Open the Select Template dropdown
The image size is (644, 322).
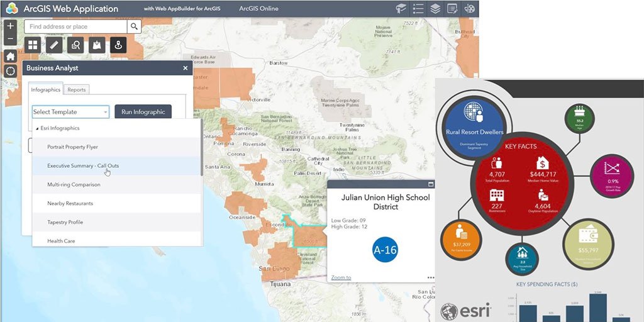point(70,112)
